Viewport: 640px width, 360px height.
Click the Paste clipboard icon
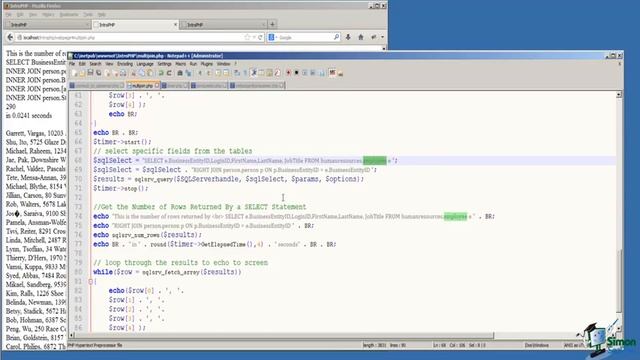pos(150,73)
